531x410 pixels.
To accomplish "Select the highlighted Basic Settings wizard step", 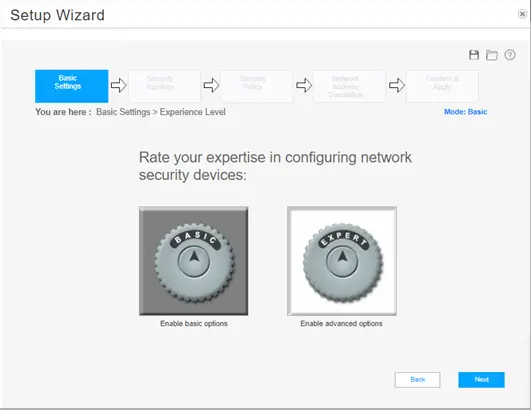I will click(x=71, y=86).
